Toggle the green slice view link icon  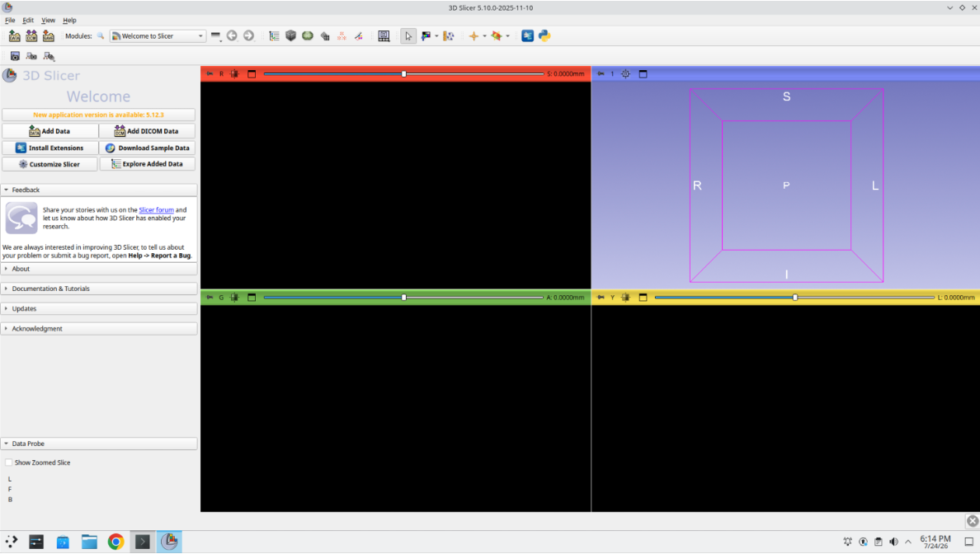[234, 298]
